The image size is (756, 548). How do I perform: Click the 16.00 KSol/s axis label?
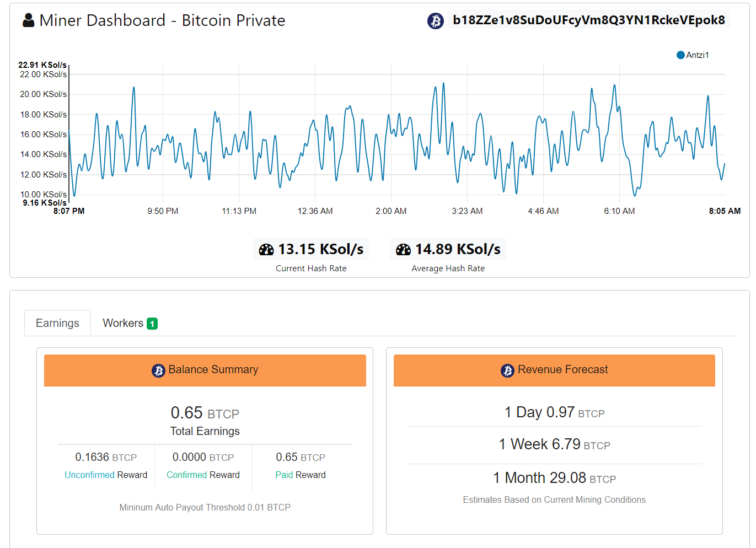click(44, 135)
